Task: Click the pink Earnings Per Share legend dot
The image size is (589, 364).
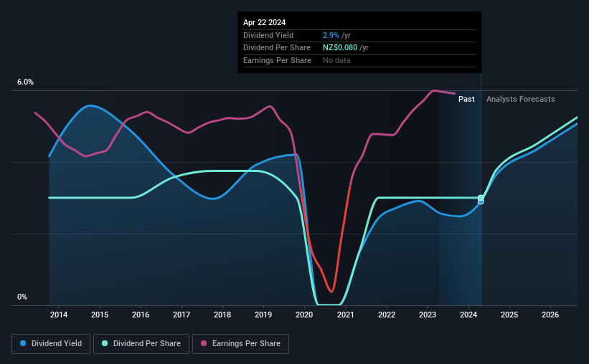Action: pos(204,343)
